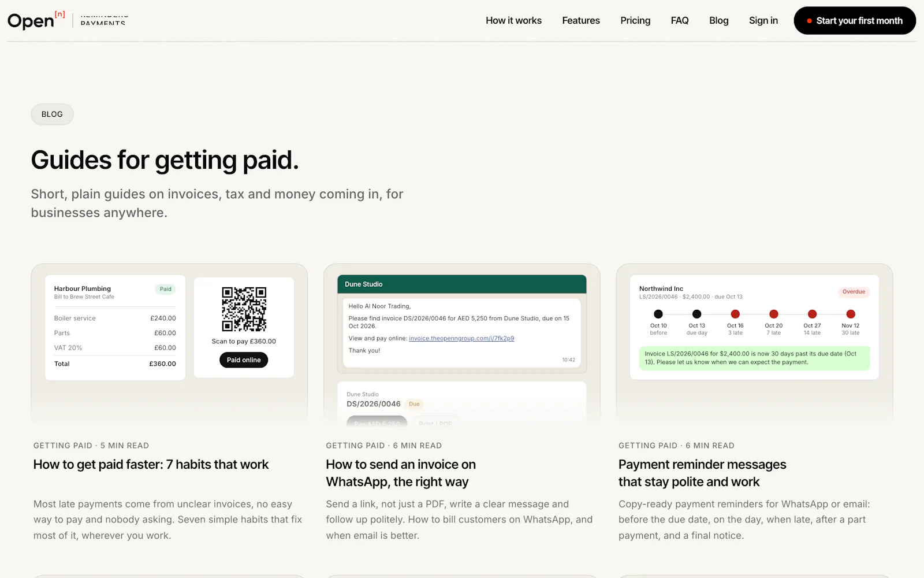Click GETTING PAID · 6 MIN READ under WhatsApp card
This screenshot has width=924, height=578.
tap(384, 446)
